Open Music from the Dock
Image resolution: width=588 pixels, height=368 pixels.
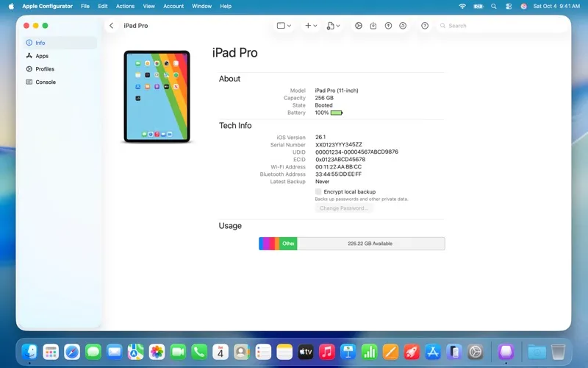327,352
